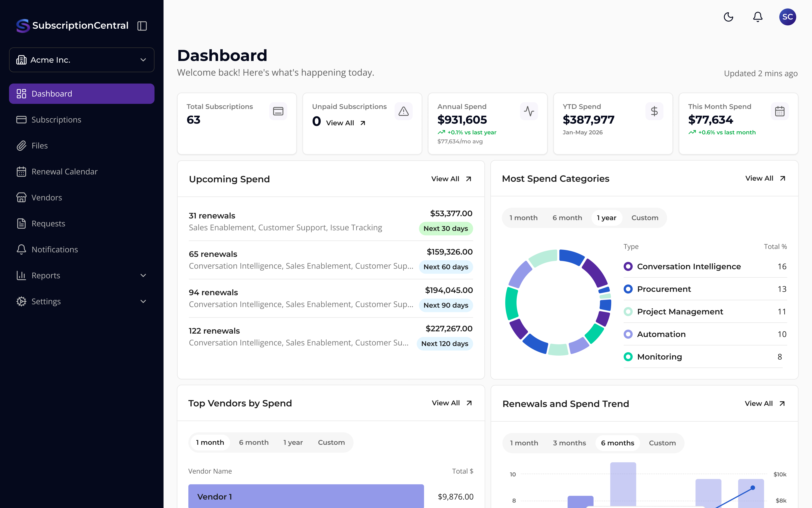This screenshot has height=508, width=812.
Task: Go to Subscriptions in the sidebar
Action: click(82, 120)
